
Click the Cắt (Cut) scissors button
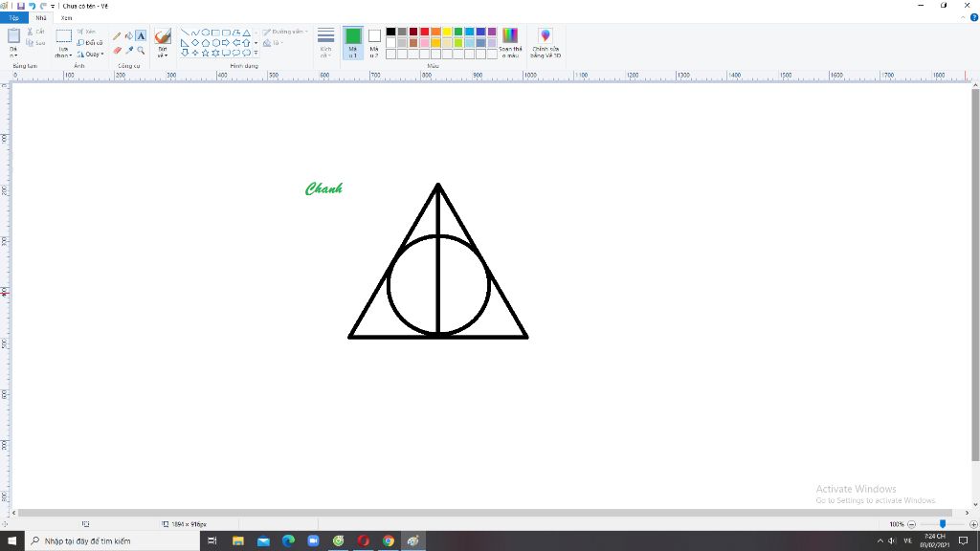tap(35, 32)
